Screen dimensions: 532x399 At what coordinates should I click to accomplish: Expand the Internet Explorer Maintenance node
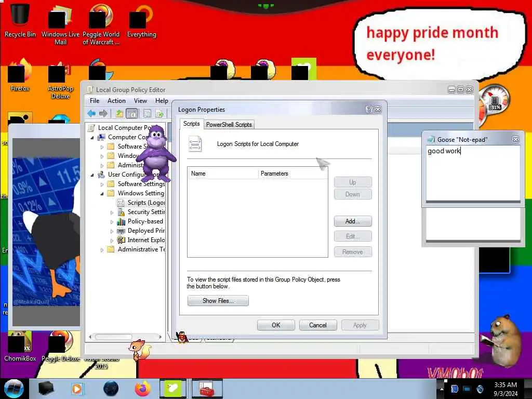[x=112, y=241]
